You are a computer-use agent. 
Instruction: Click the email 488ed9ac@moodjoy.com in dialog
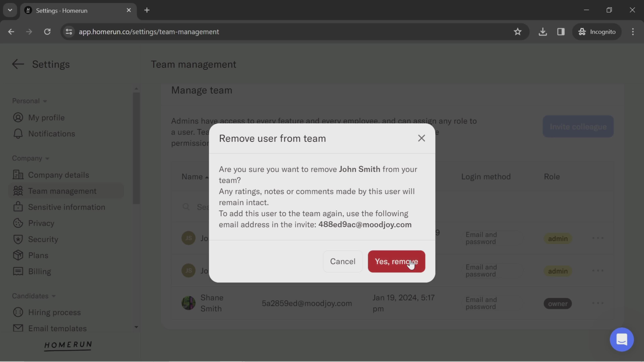[x=365, y=225]
